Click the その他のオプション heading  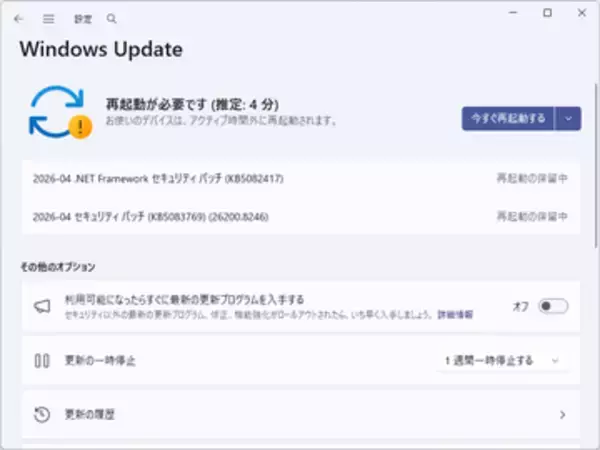(x=58, y=267)
